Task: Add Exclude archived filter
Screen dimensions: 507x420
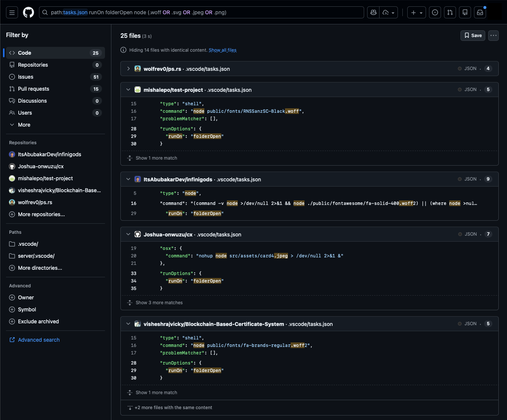Action: pyautogui.click(x=55, y=321)
